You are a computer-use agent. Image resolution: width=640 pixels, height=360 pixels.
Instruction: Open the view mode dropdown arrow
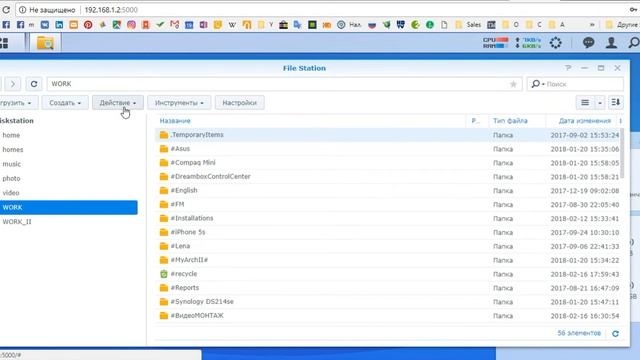600,103
